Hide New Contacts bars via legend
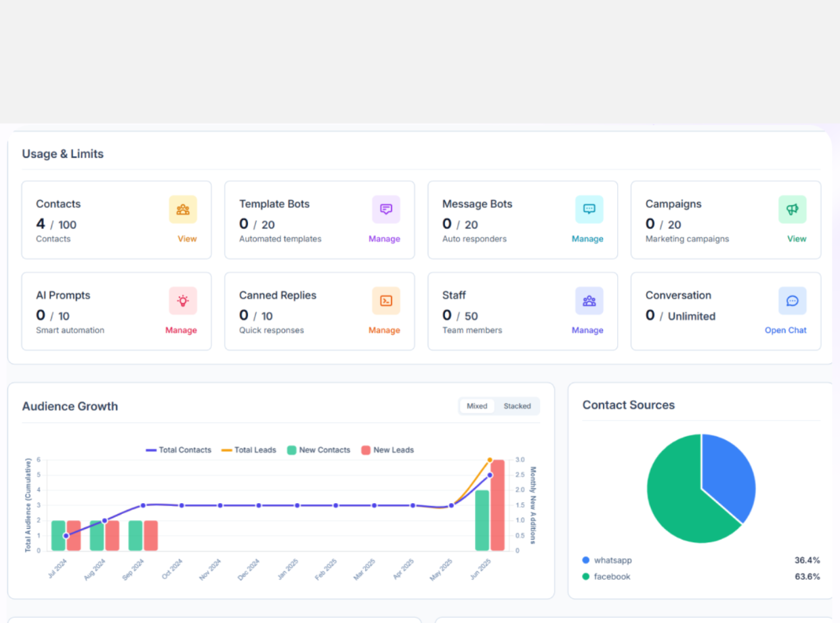This screenshot has width=840, height=623. (x=318, y=450)
